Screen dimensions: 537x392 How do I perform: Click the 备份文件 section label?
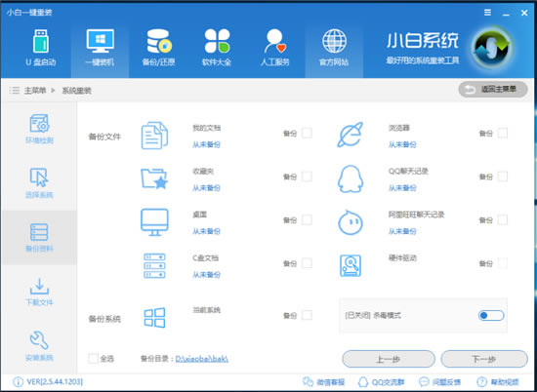pos(104,137)
